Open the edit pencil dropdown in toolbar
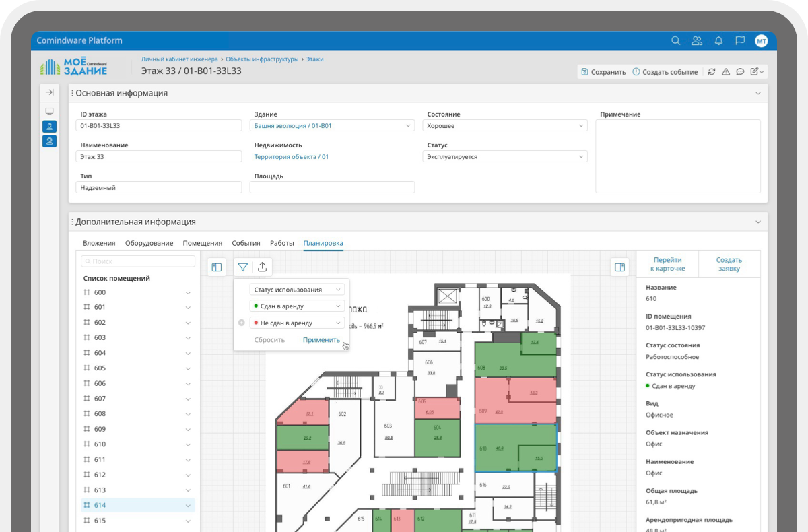This screenshot has width=808, height=532. (757, 72)
